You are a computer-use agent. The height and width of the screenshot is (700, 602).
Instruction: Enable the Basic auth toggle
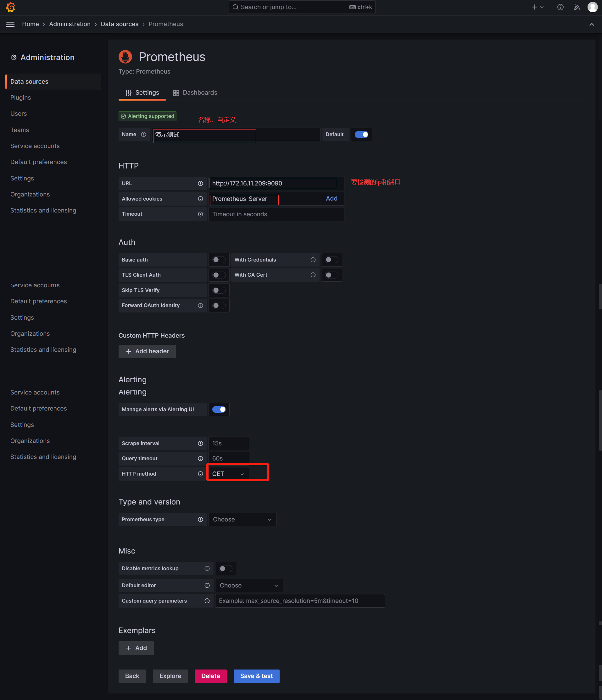pos(219,260)
